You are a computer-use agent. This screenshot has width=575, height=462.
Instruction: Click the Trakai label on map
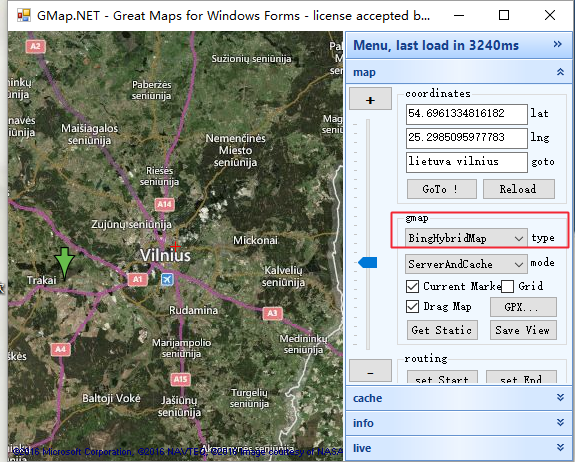click(42, 280)
